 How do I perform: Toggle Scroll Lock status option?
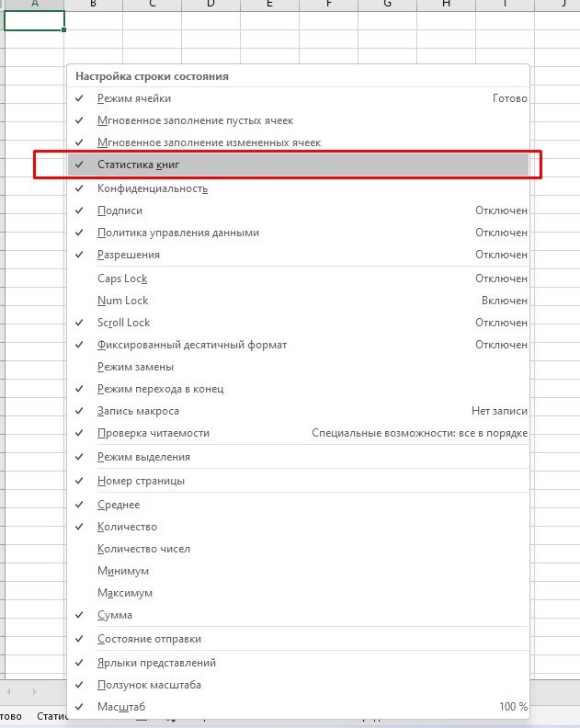298,323
